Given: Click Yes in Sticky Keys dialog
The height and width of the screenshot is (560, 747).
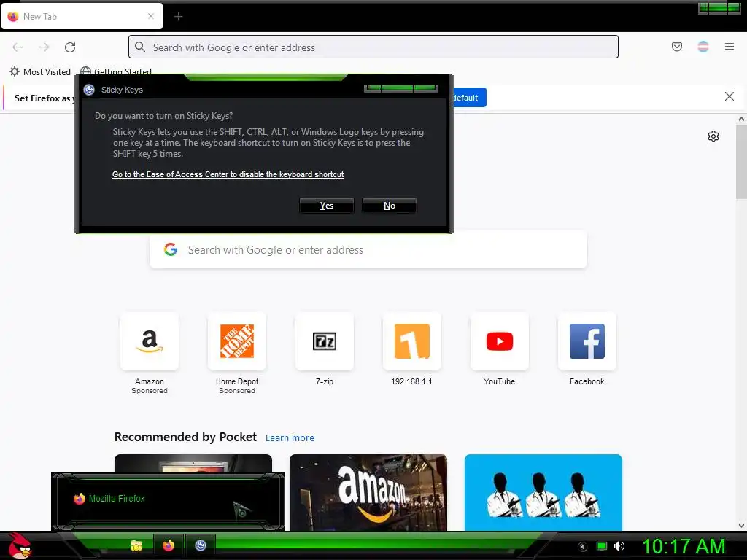Looking at the screenshot, I should (326, 206).
